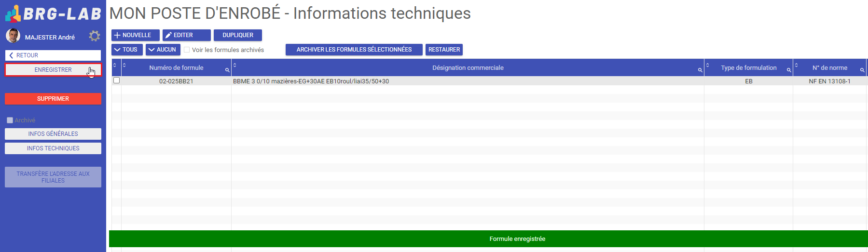Create a formula with NOUVELLE button
The height and width of the screenshot is (252, 868).
pos(136,35)
